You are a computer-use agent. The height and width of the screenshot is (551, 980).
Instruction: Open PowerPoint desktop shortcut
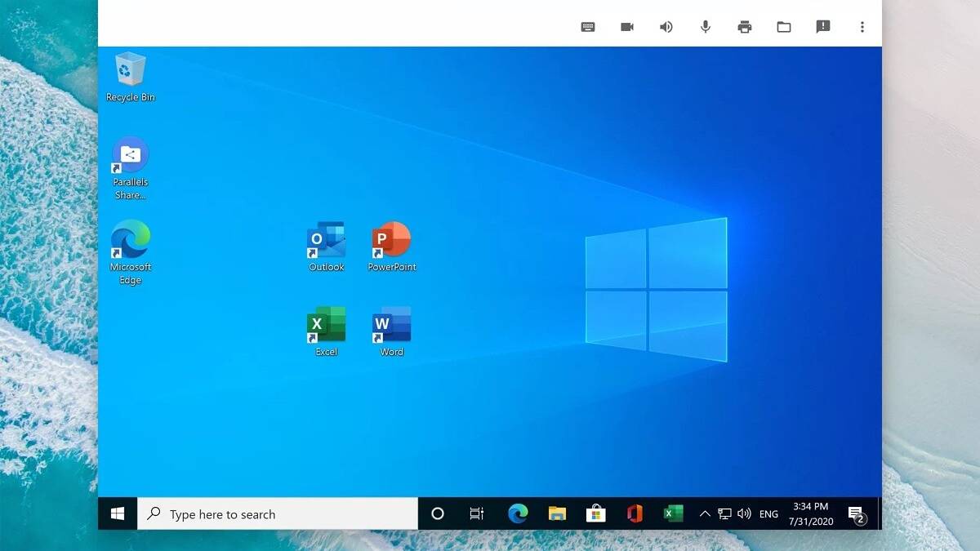(392, 247)
